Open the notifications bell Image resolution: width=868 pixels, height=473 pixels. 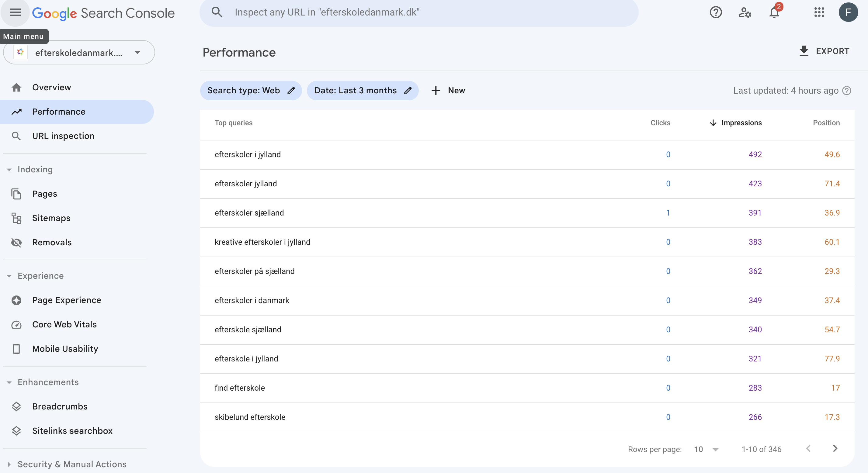pyautogui.click(x=774, y=13)
